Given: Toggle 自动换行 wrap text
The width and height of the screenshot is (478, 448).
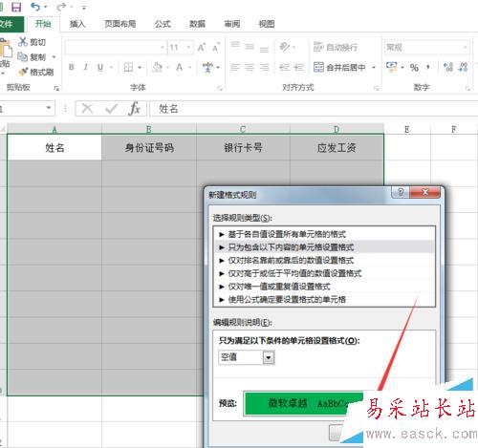Looking at the screenshot, I should pos(336,47).
